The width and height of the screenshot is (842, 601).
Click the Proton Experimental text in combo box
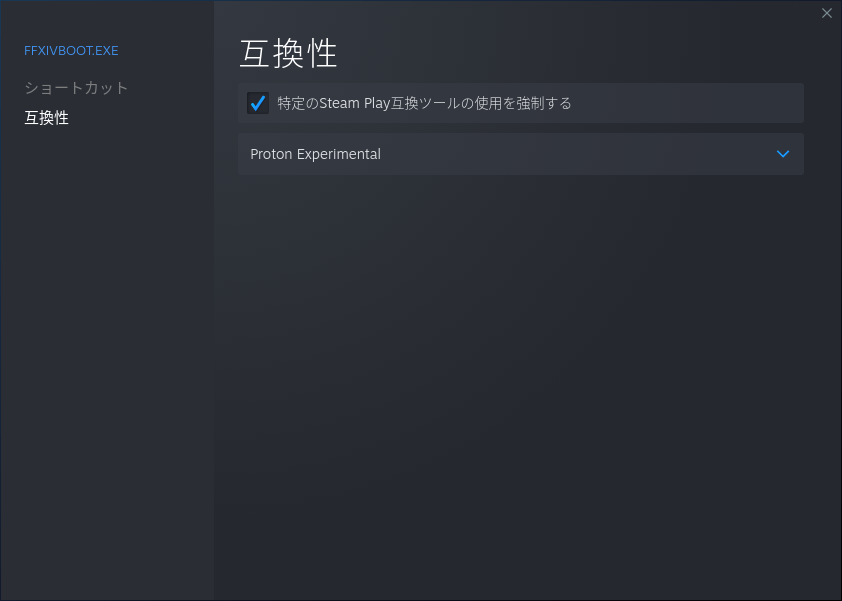tap(315, 154)
